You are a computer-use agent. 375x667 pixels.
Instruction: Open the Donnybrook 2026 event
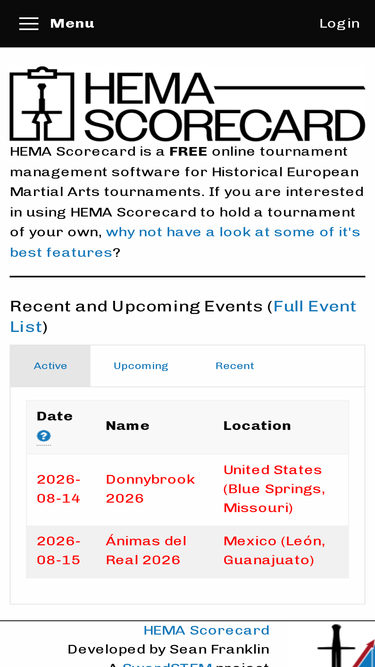150,489
